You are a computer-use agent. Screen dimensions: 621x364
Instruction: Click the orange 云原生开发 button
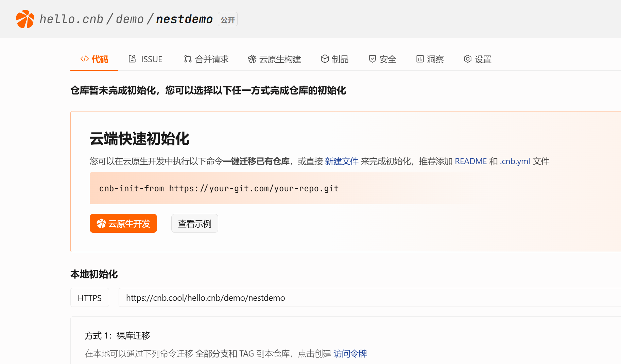pyautogui.click(x=123, y=223)
